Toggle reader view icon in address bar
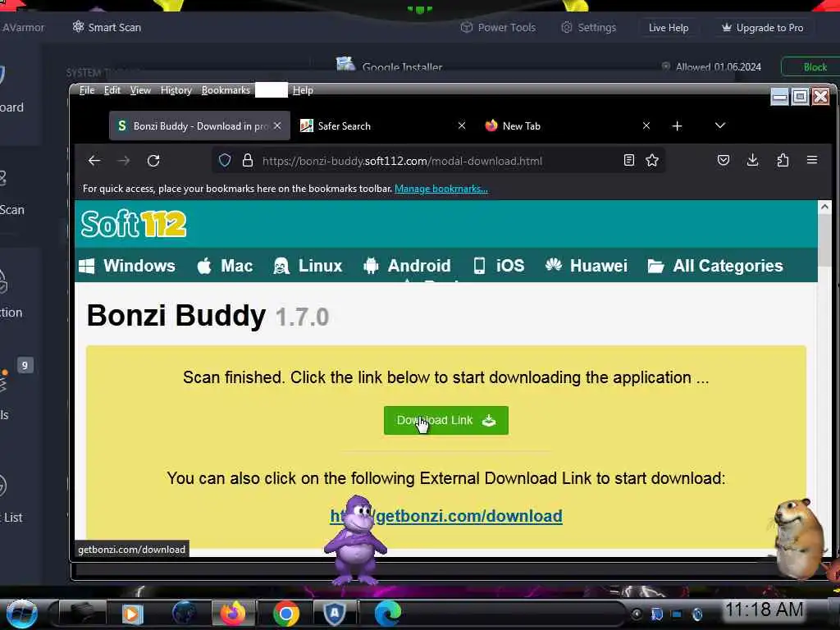 tap(629, 160)
